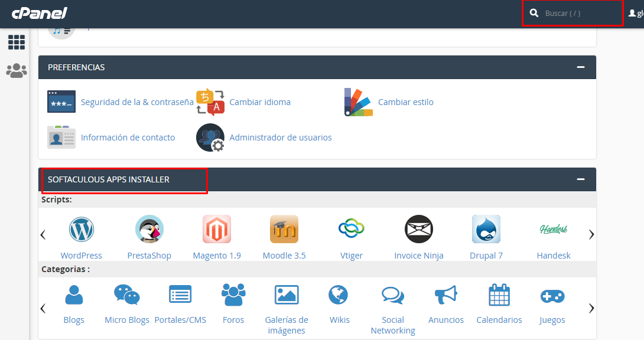Click the Magento 1.9 text label
Viewport: 644px width, 340px height.
click(217, 256)
